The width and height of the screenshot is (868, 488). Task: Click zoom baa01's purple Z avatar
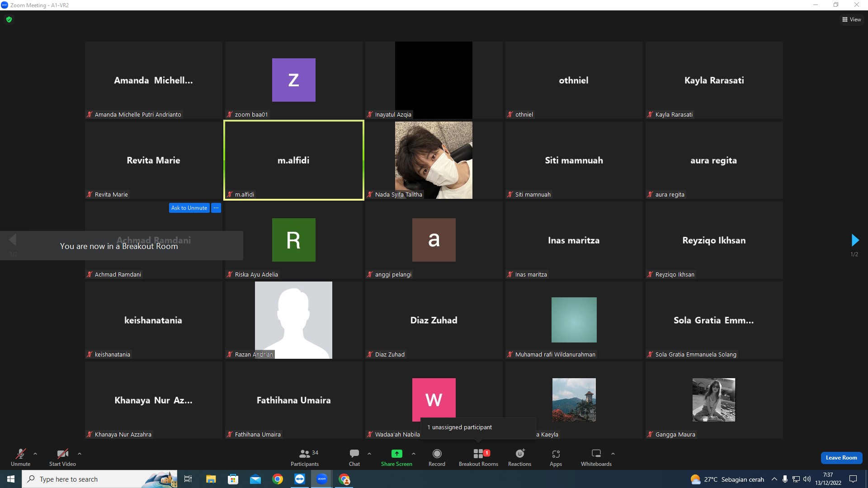coord(294,80)
